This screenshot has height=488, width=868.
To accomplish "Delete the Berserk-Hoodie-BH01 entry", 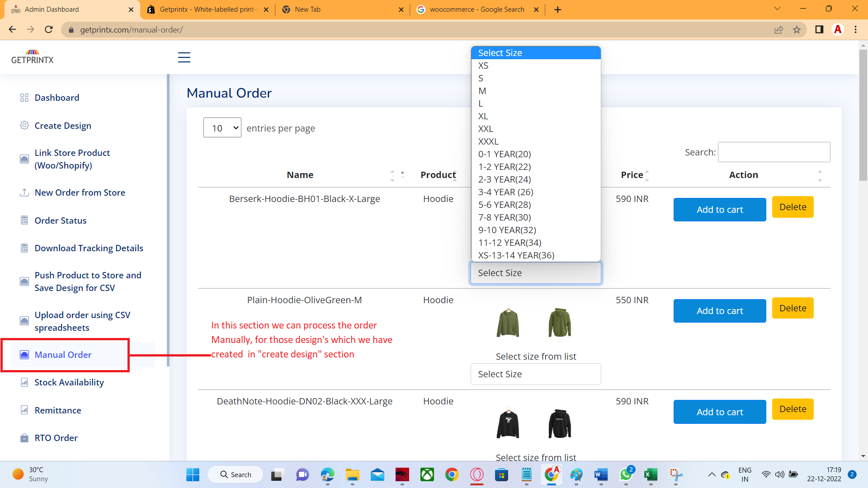I will 793,207.
